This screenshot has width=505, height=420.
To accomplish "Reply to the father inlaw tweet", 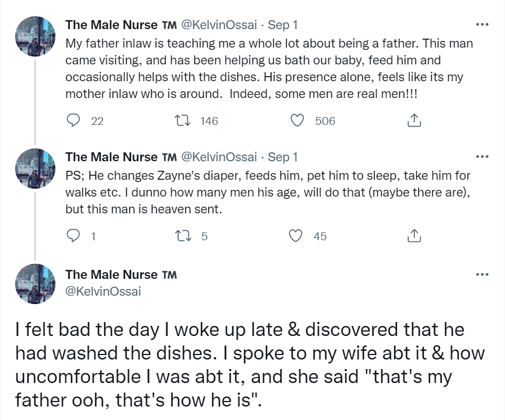I will coord(74,120).
